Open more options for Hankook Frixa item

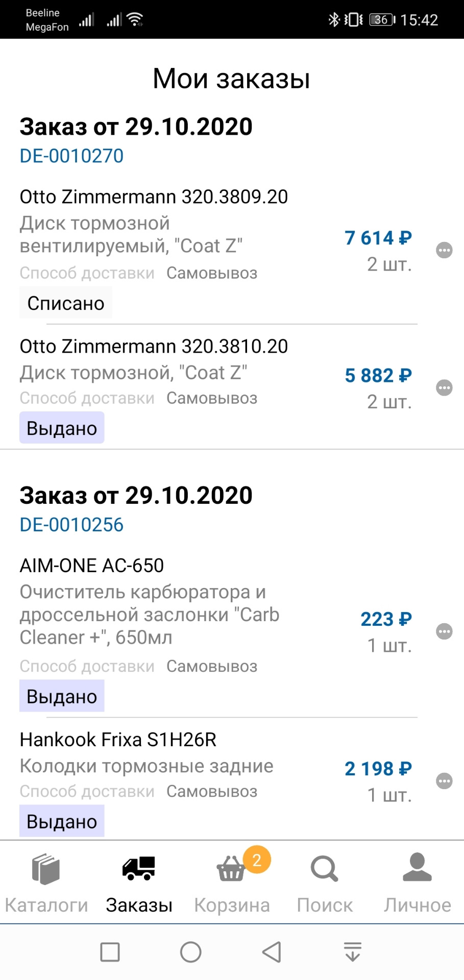click(x=444, y=781)
